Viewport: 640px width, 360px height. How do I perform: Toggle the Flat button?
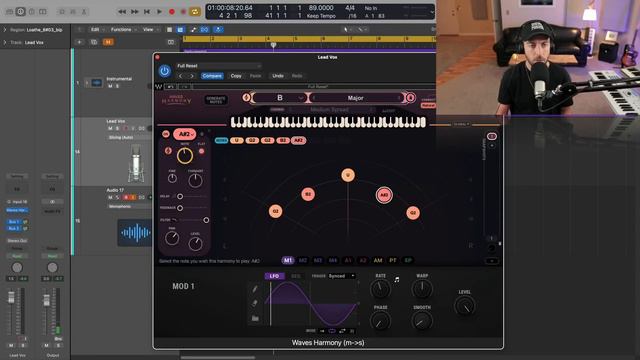click(202, 151)
